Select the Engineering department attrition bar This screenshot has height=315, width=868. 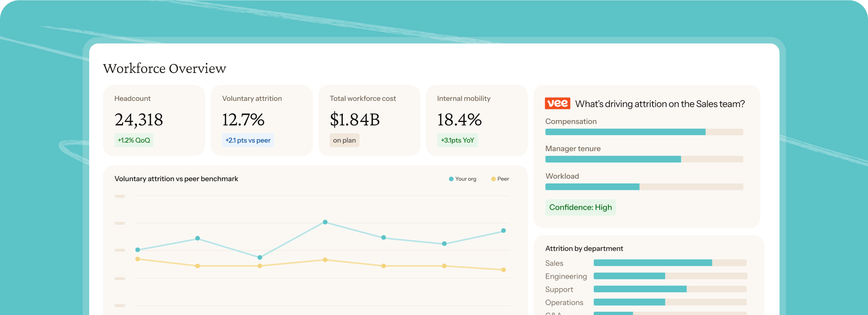[670, 276]
